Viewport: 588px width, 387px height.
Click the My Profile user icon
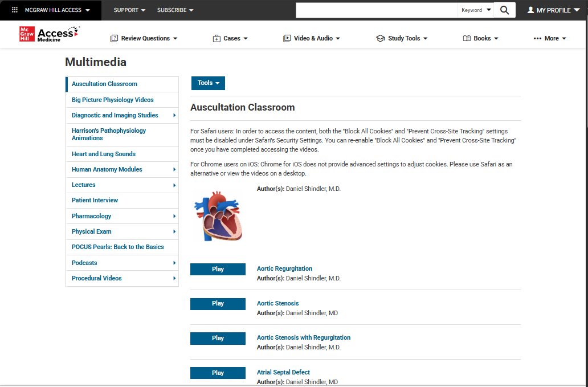tap(530, 10)
